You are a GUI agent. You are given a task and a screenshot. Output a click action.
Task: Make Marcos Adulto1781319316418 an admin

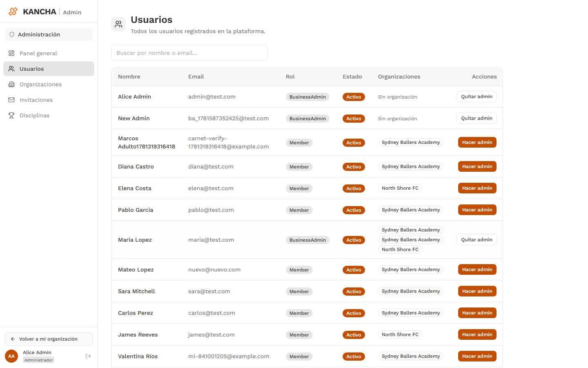tap(477, 142)
